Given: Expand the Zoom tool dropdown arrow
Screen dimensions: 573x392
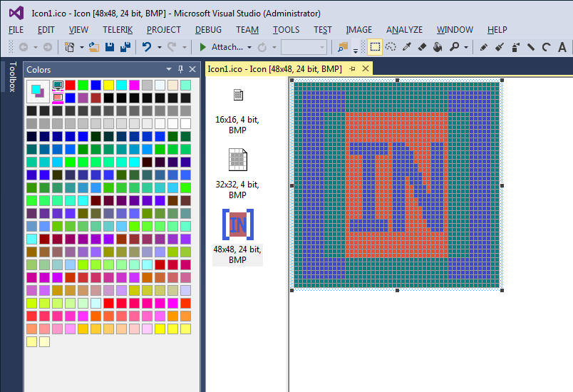Looking at the screenshot, I should 466,47.
